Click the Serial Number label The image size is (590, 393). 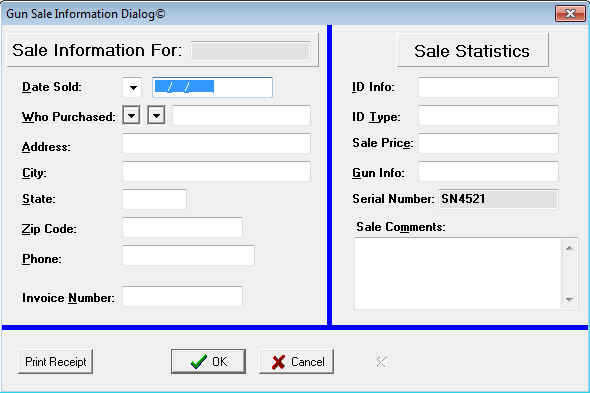(x=393, y=199)
